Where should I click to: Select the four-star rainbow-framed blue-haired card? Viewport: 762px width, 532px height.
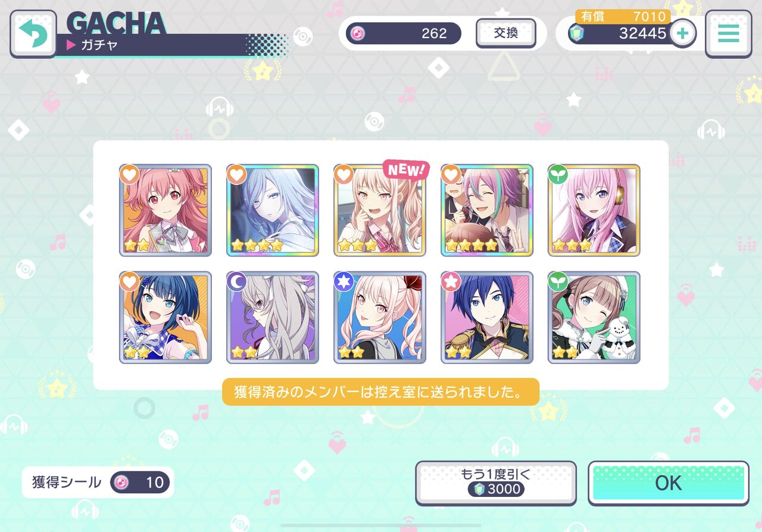pos(273,211)
